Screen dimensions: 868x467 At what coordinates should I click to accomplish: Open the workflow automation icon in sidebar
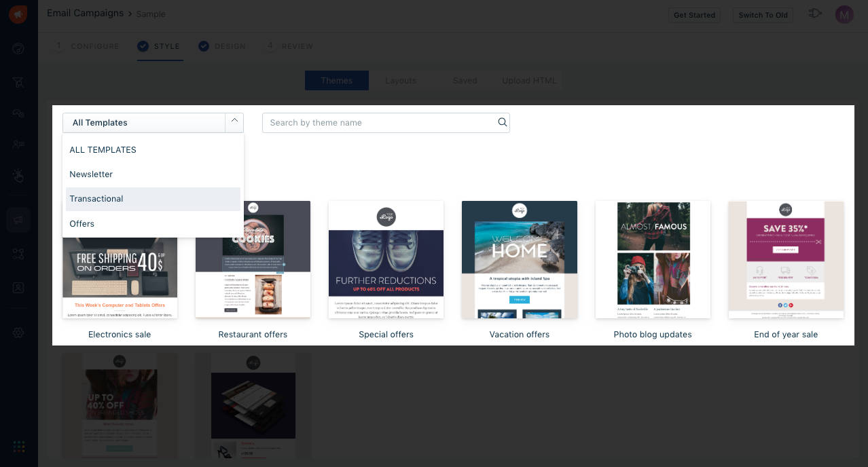pos(18,254)
